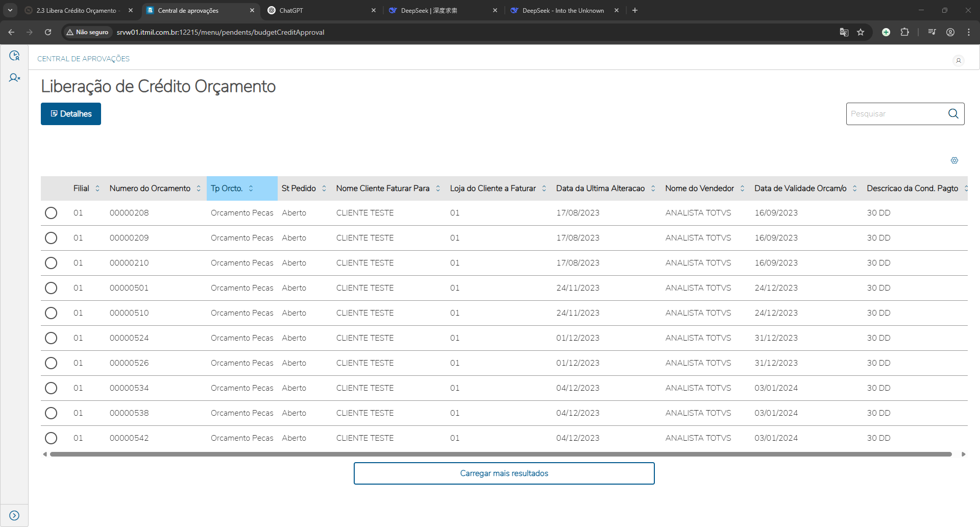Expand the sidebar with bottom arrow icon
This screenshot has height=527, width=980.
pyautogui.click(x=14, y=515)
